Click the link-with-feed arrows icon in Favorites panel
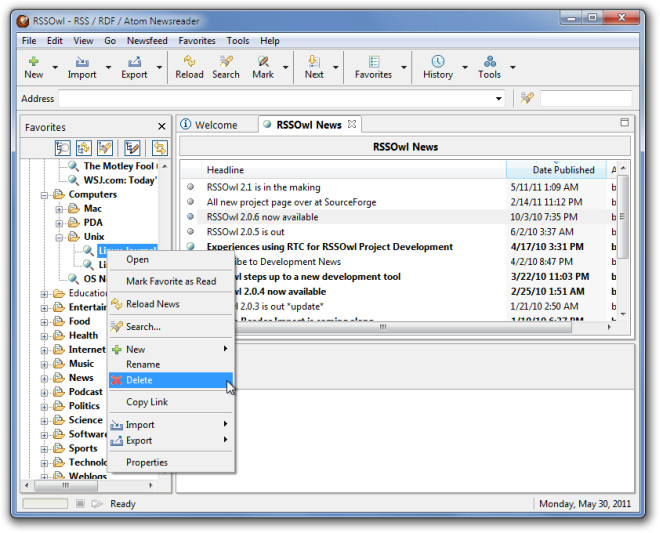Screen dimensions: 660x533 tap(160, 148)
